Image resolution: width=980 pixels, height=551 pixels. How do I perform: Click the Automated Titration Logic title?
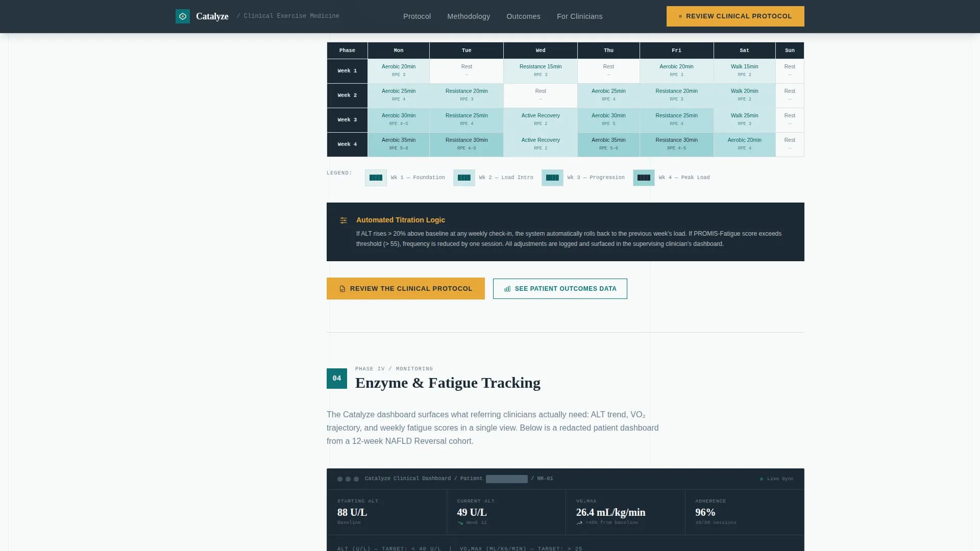[401, 220]
